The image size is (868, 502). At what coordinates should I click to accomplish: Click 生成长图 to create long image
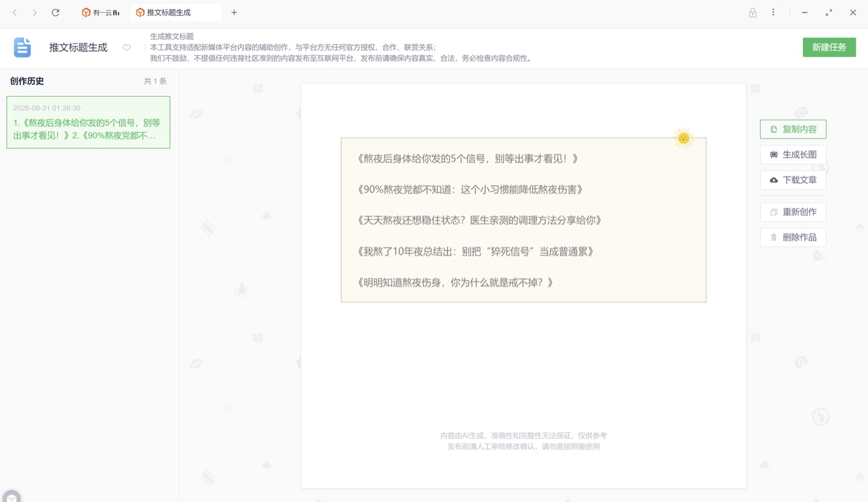[793, 155]
